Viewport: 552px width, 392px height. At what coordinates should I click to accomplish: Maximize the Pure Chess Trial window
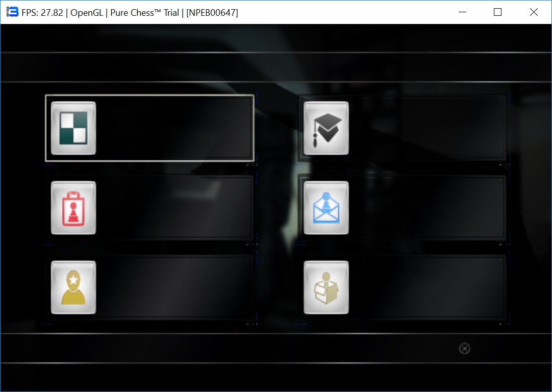(498, 12)
